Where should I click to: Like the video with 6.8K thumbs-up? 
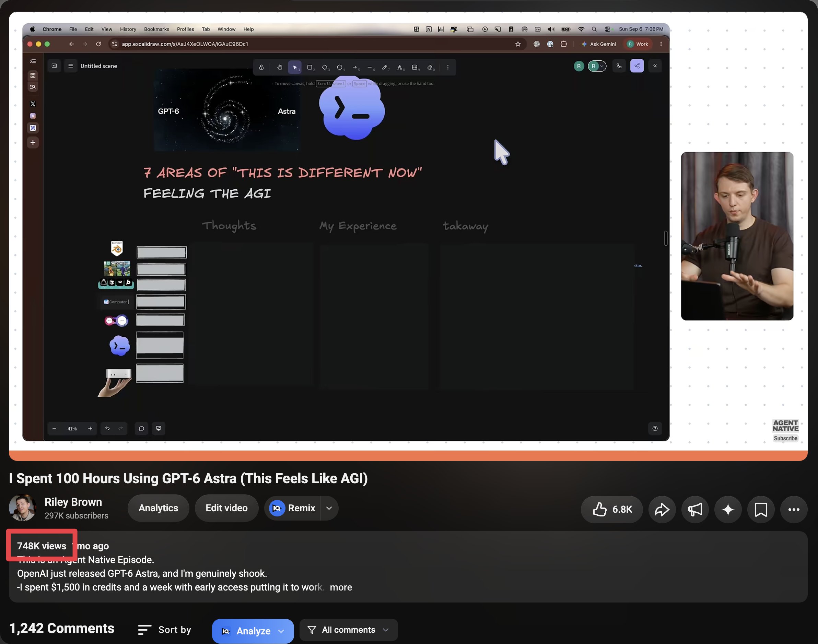612,509
